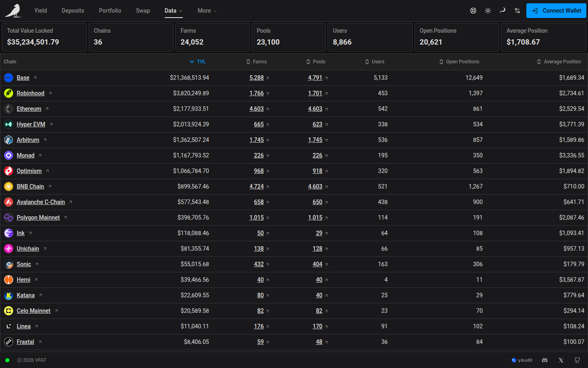The width and height of the screenshot is (588, 368).
Task: Sort table by Open Positions column
Action: point(459,62)
